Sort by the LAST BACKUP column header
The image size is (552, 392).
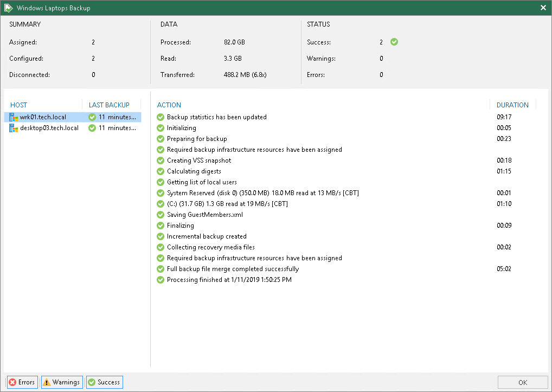coord(109,105)
